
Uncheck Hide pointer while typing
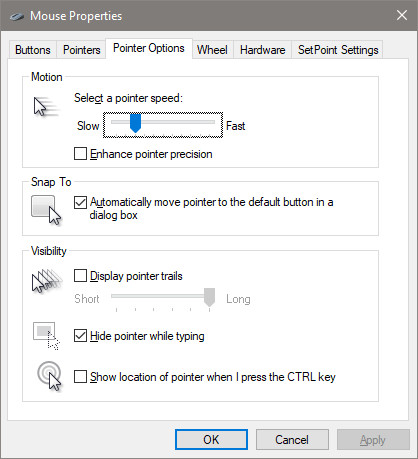(x=80, y=336)
